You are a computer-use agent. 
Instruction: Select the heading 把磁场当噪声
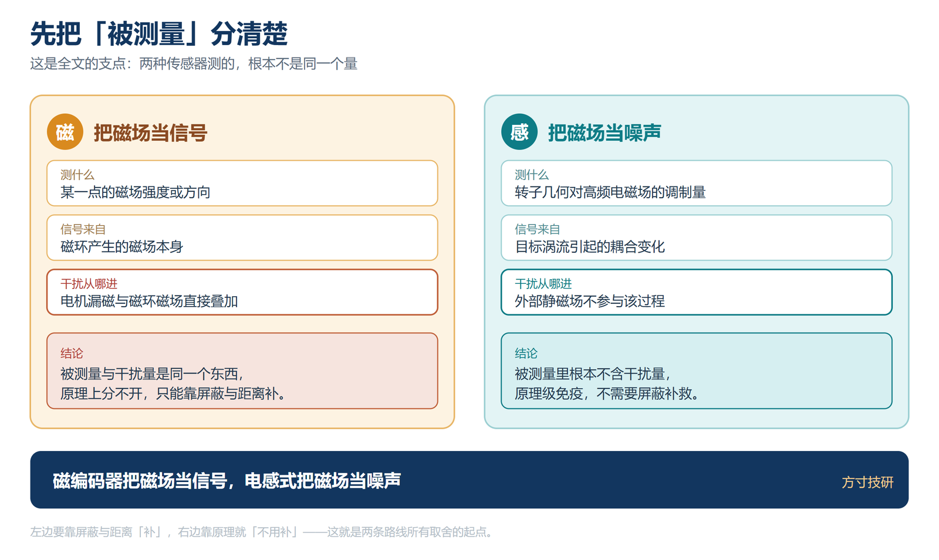604,133
